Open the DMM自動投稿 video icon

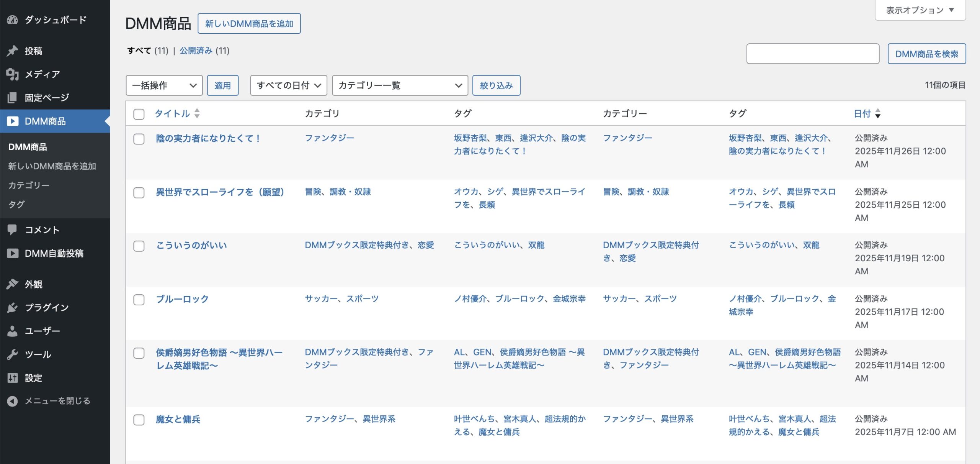click(13, 253)
